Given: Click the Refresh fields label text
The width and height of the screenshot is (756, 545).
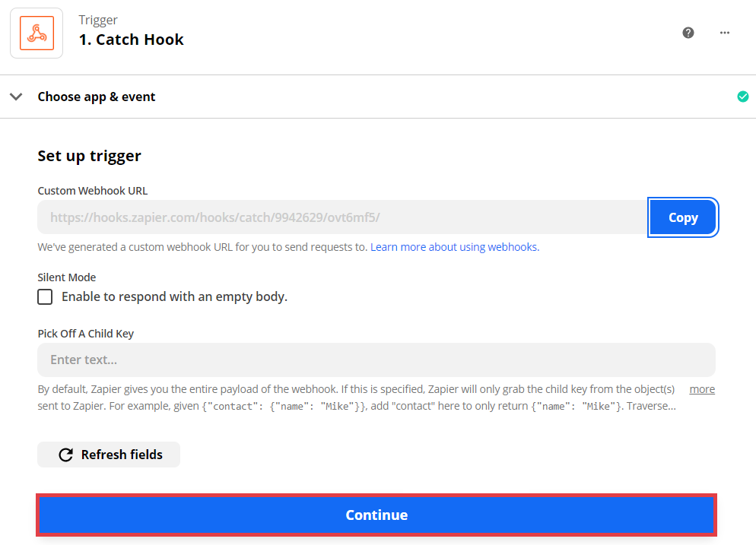Looking at the screenshot, I should (122, 455).
